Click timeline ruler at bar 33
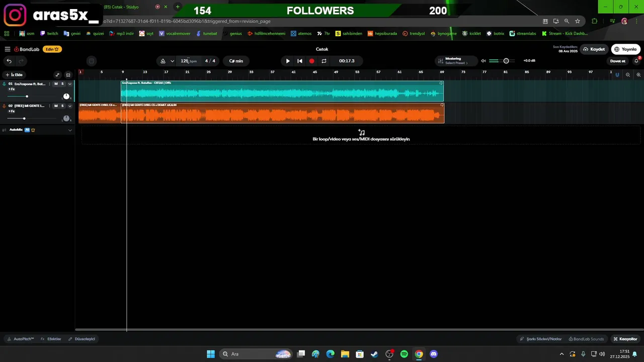Image resolution: width=644 pixels, height=362 pixels. pyautogui.click(x=251, y=72)
